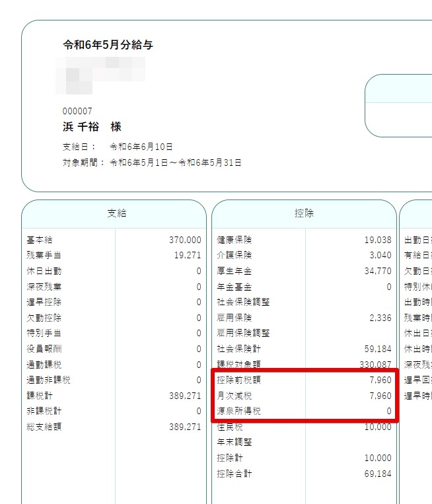Click the 厚生年金 label
Image resolution: width=432 pixels, height=504 pixels.
(234, 271)
